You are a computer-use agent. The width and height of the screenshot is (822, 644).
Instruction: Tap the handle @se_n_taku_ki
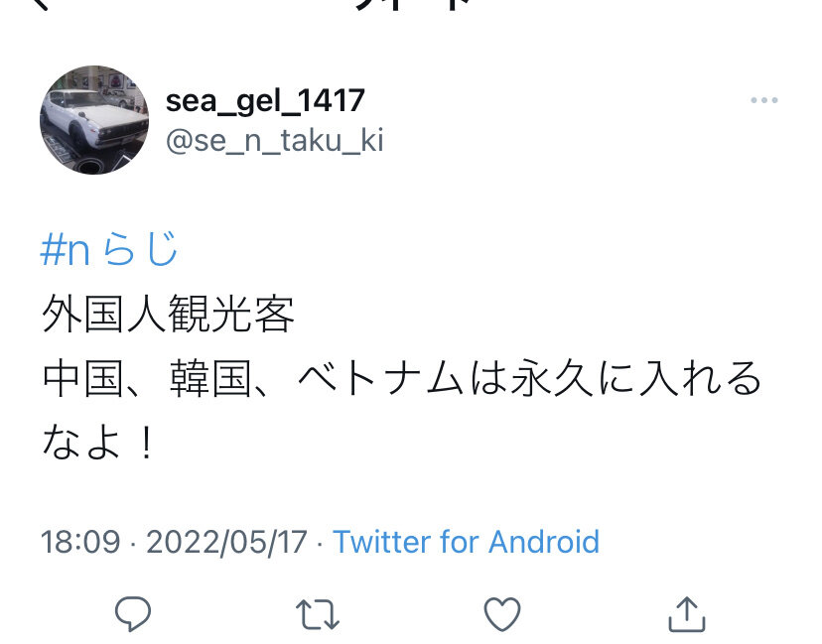pos(275,140)
